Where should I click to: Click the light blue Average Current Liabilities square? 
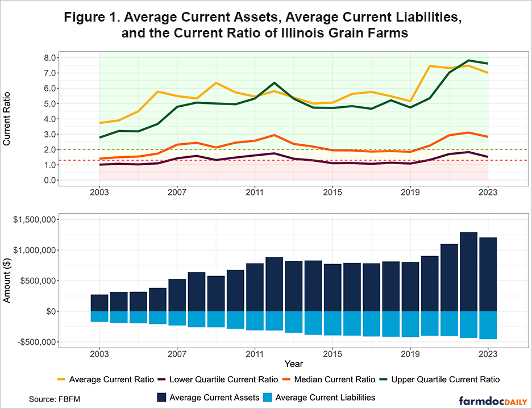tap(270, 397)
